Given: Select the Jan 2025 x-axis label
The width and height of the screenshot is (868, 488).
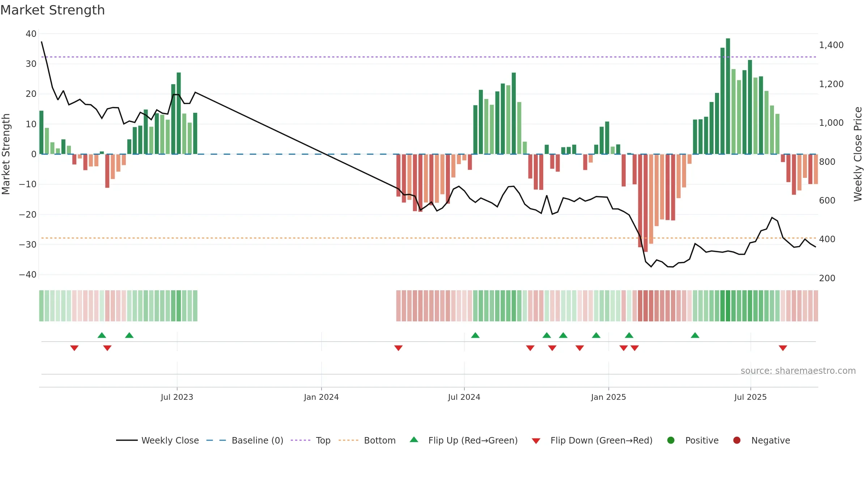Looking at the screenshot, I should tap(608, 397).
